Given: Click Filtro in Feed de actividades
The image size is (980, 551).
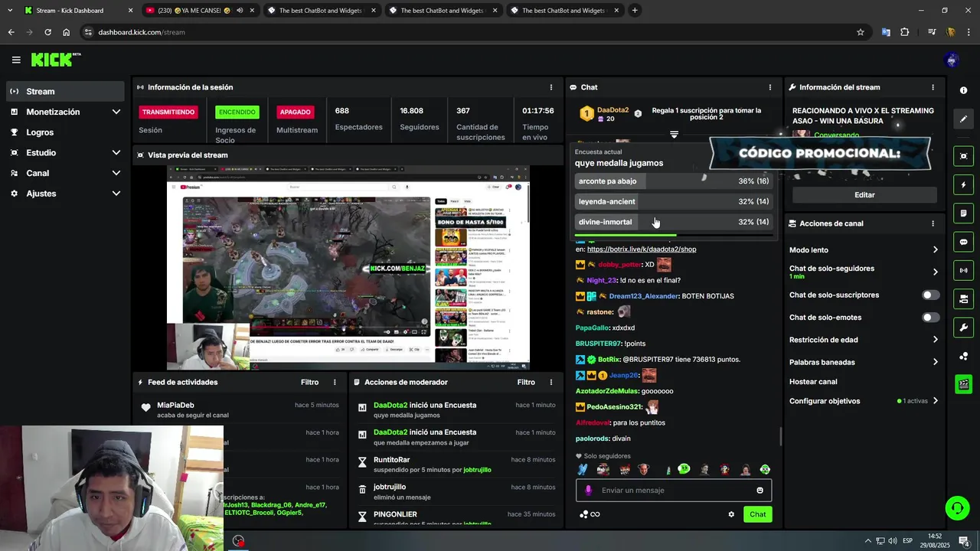Looking at the screenshot, I should tap(309, 382).
